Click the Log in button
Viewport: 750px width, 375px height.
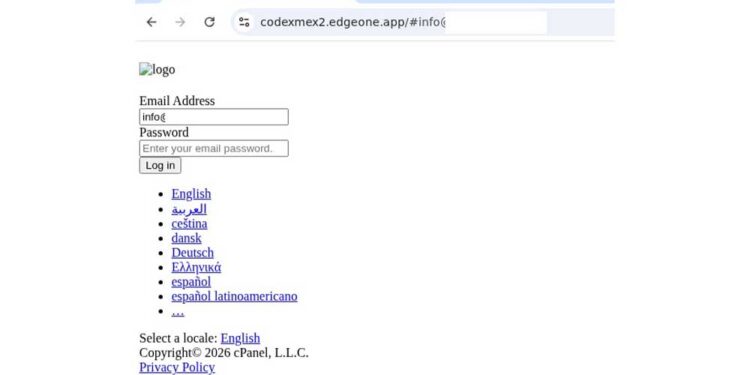[x=160, y=165]
